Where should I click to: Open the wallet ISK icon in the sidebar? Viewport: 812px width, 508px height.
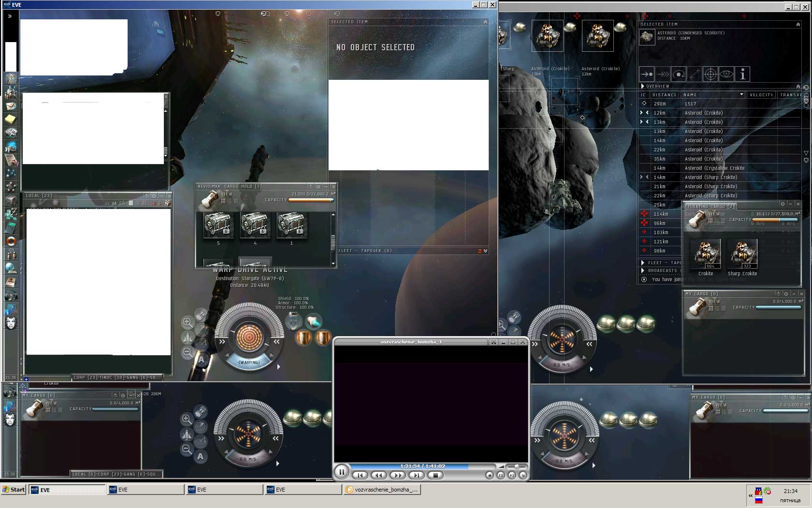[x=11, y=213]
